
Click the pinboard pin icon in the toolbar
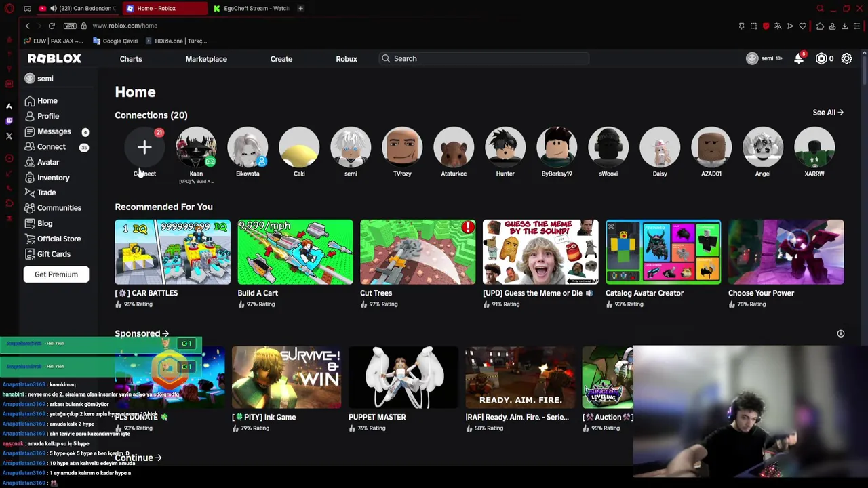[741, 26]
